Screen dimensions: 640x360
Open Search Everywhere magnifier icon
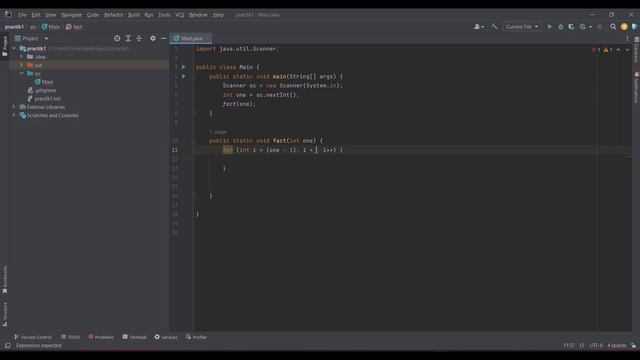[x=613, y=27]
